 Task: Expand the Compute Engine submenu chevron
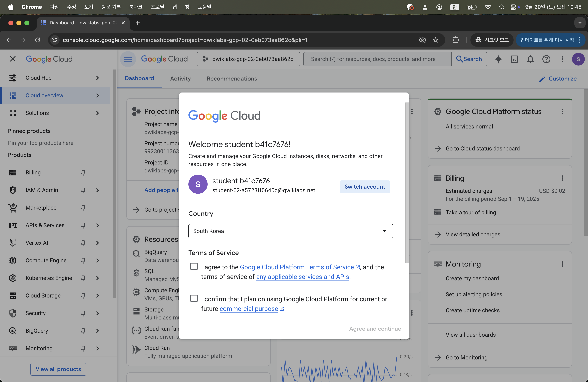pyautogui.click(x=98, y=261)
